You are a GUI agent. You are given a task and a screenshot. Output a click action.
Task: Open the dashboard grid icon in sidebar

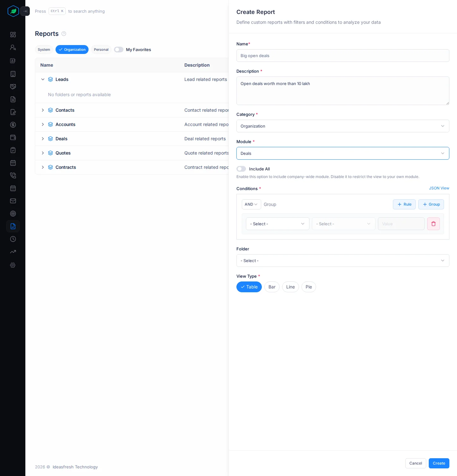(13, 35)
